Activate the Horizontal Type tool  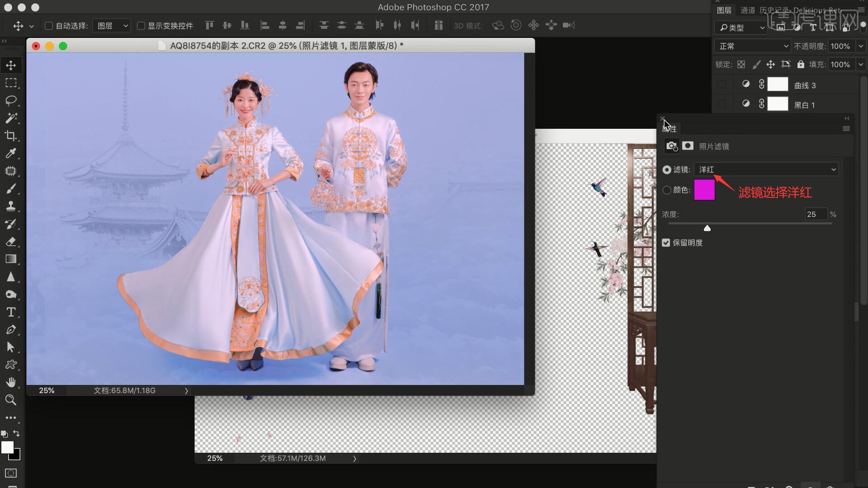pos(11,312)
